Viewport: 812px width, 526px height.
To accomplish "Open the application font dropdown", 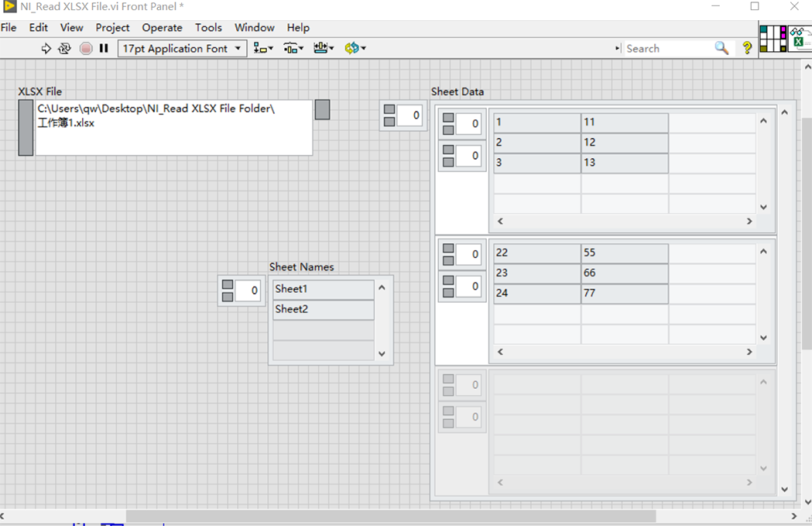I will coord(180,48).
